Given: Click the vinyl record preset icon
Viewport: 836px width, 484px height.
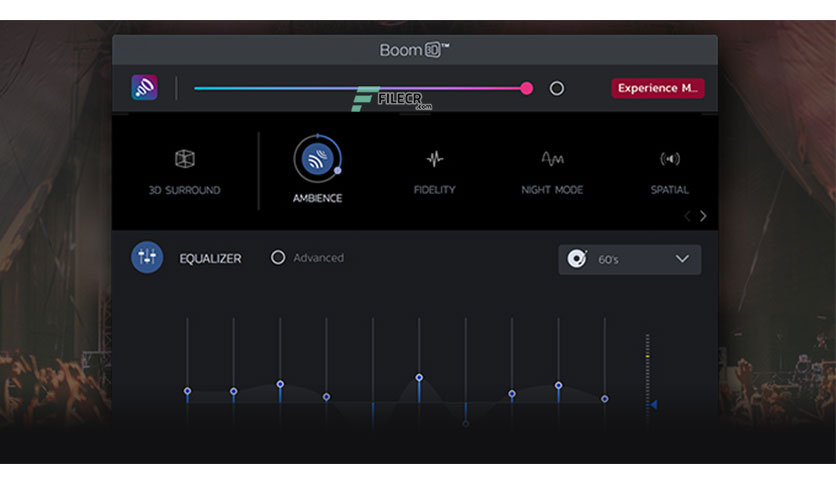Looking at the screenshot, I should pos(577,259).
